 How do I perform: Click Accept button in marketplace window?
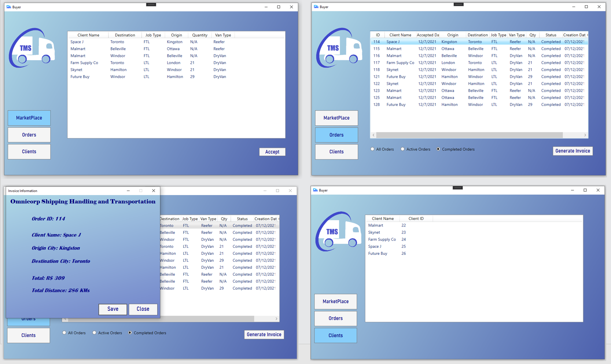272,152
